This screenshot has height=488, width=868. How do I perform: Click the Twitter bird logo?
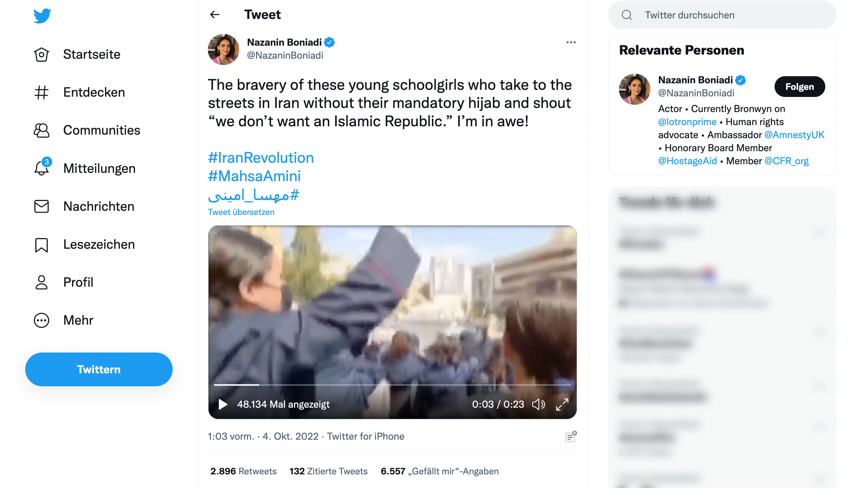tap(42, 15)
